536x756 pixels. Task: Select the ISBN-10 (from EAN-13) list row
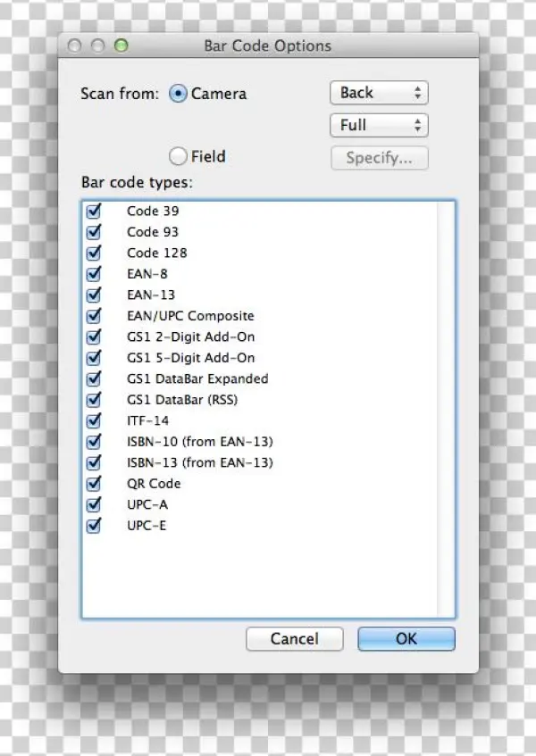pos(261,442)
